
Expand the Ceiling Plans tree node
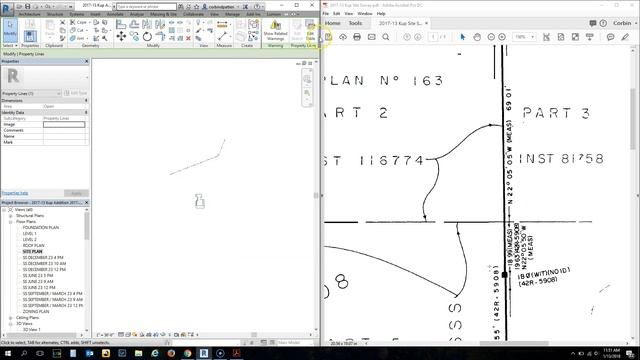click(11, 318)
